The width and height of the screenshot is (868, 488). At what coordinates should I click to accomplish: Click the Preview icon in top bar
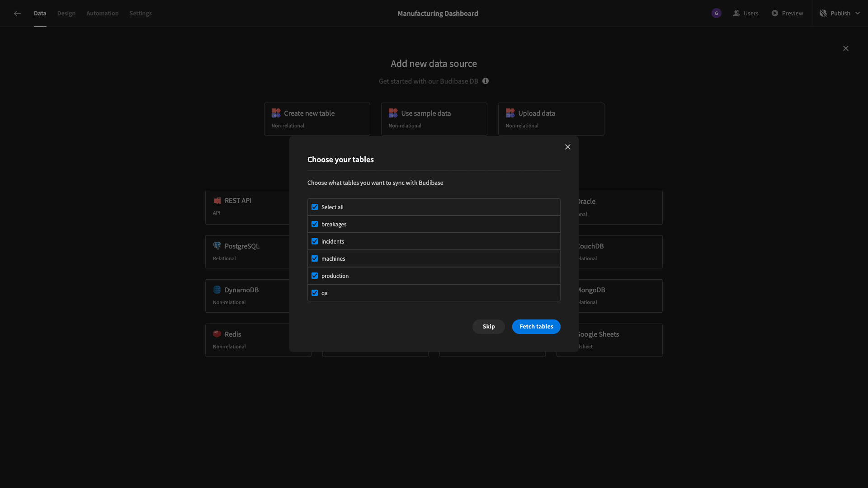tap(775, 13)
